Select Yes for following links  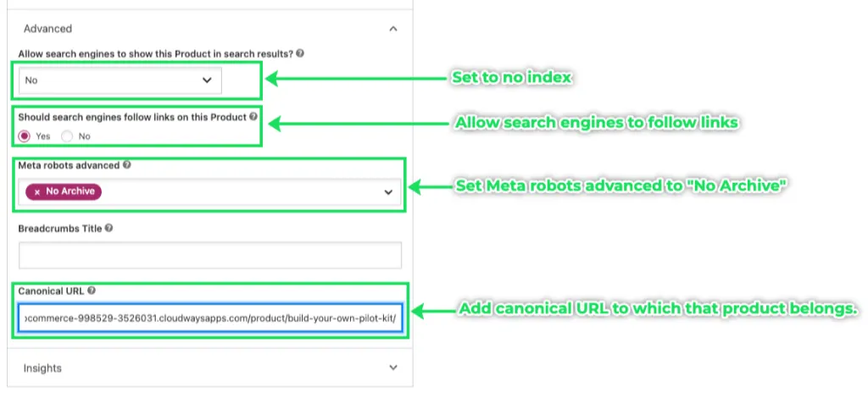click(24, 136)
